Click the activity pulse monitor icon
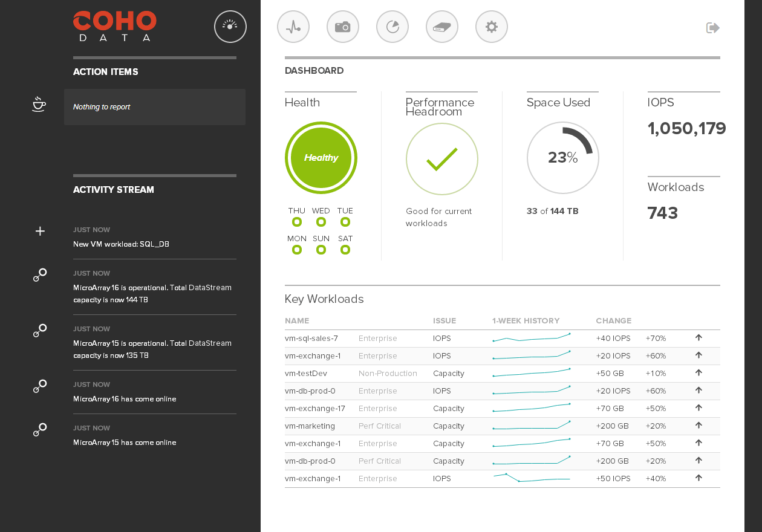The width and height of the screenshot is (762, 532). point(293,27)
